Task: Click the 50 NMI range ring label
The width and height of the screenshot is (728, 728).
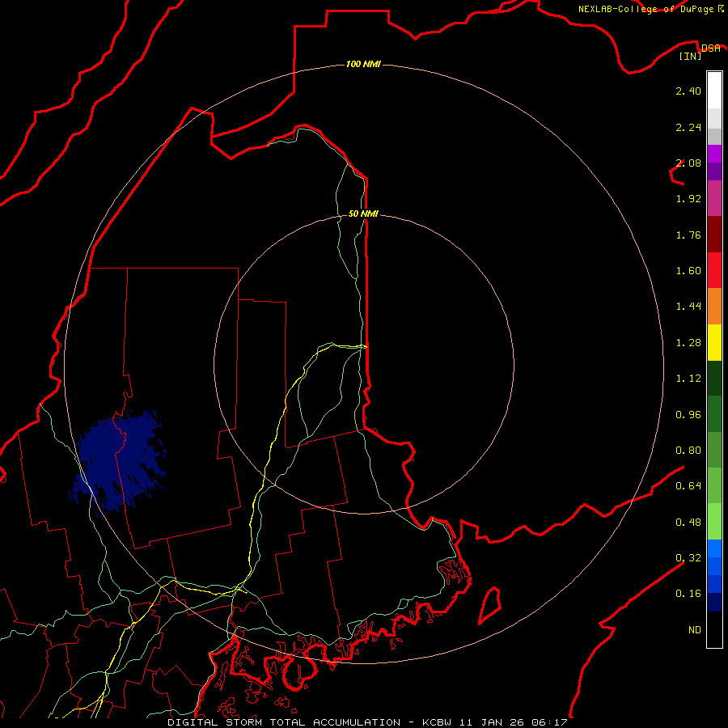Action: (363, 214)
